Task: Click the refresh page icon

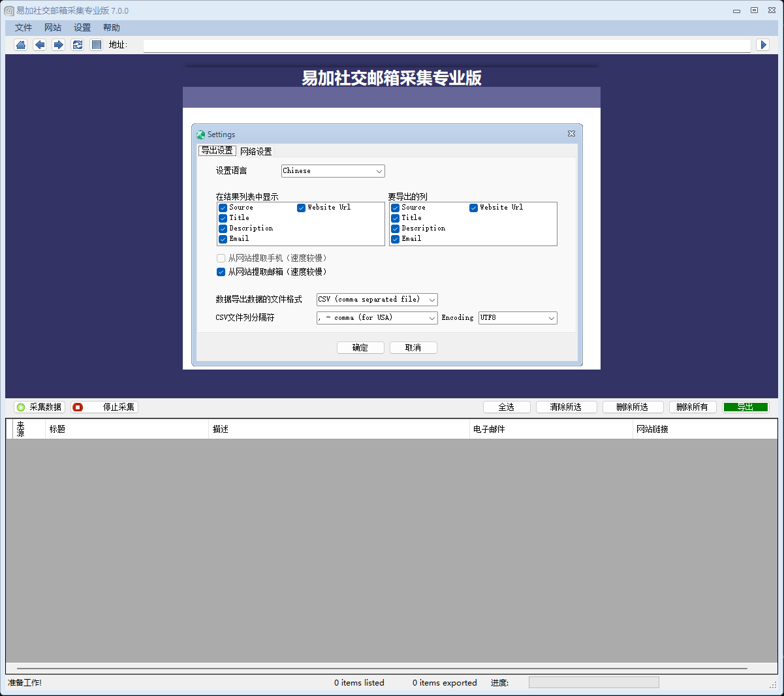Action: click(78, 44)
